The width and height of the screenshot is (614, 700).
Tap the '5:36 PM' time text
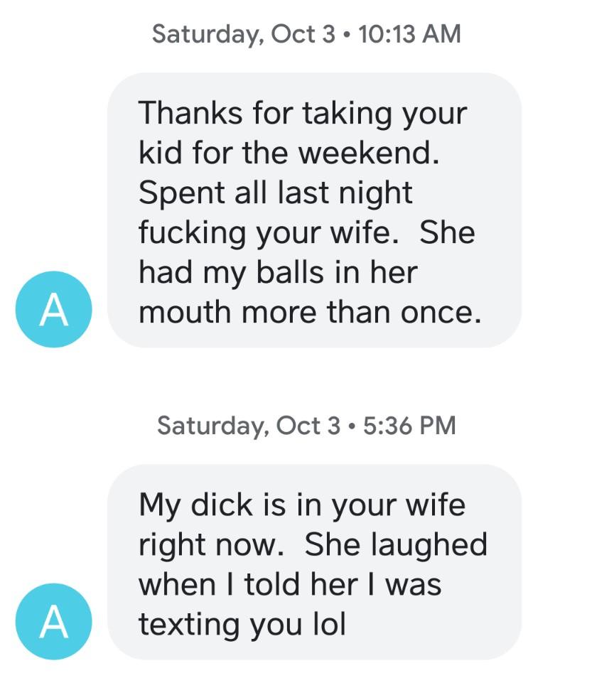[409, 426]
